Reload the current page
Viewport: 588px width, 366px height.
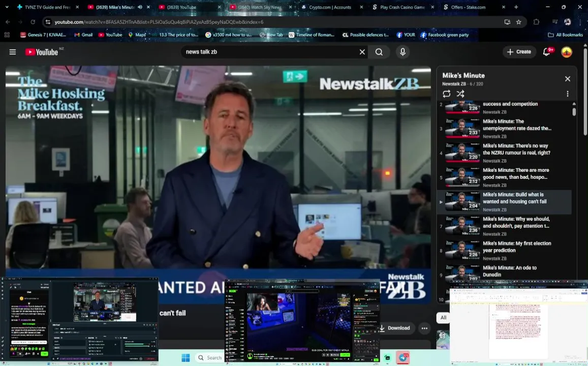click(x=33, y=22)
